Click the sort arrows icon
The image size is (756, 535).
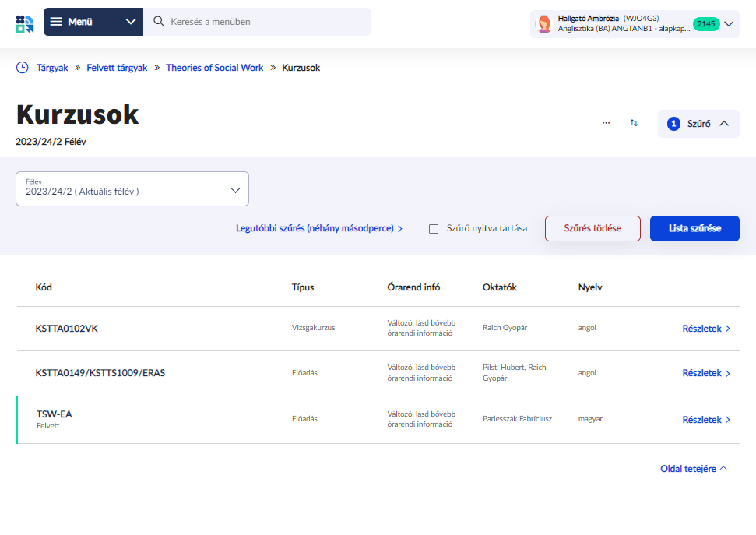635,123
